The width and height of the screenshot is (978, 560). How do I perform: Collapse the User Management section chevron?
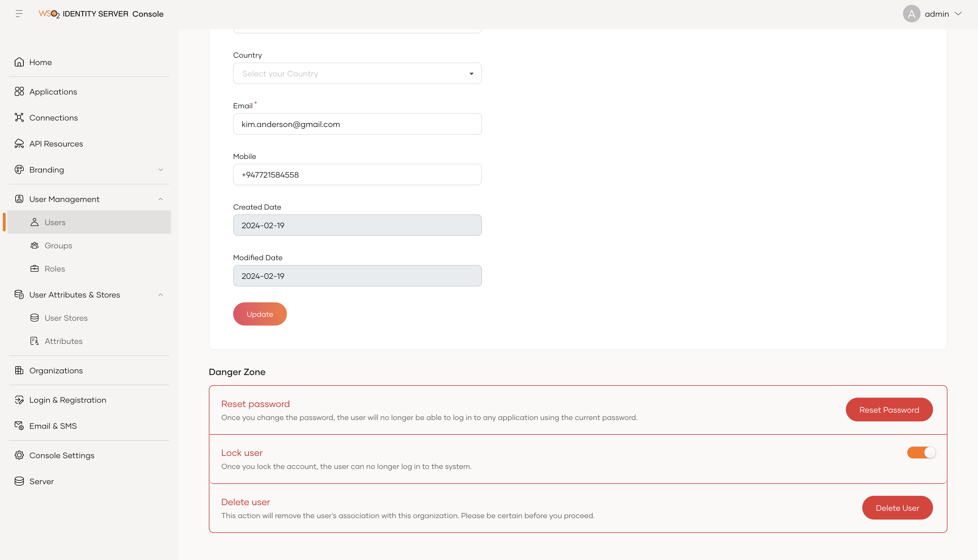coord(160,199)
